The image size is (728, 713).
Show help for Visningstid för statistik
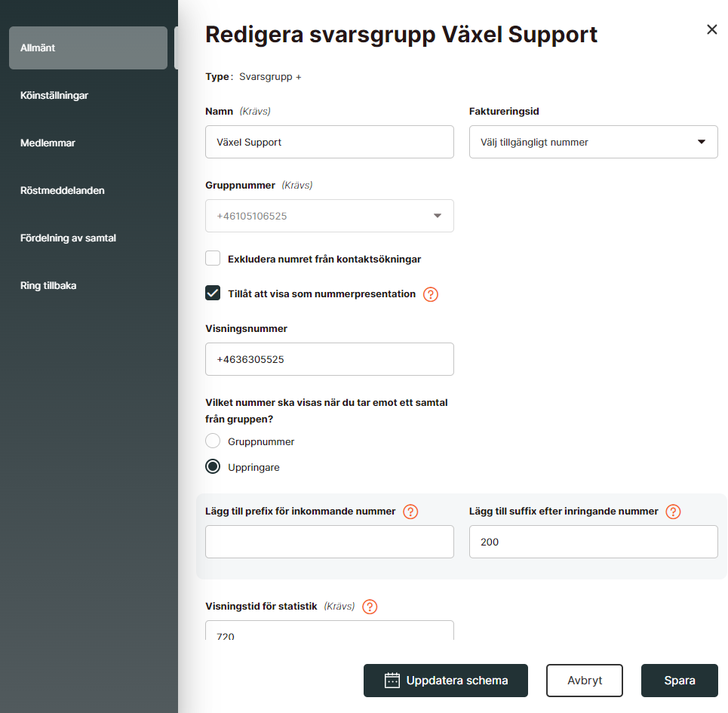coord(370,607)
